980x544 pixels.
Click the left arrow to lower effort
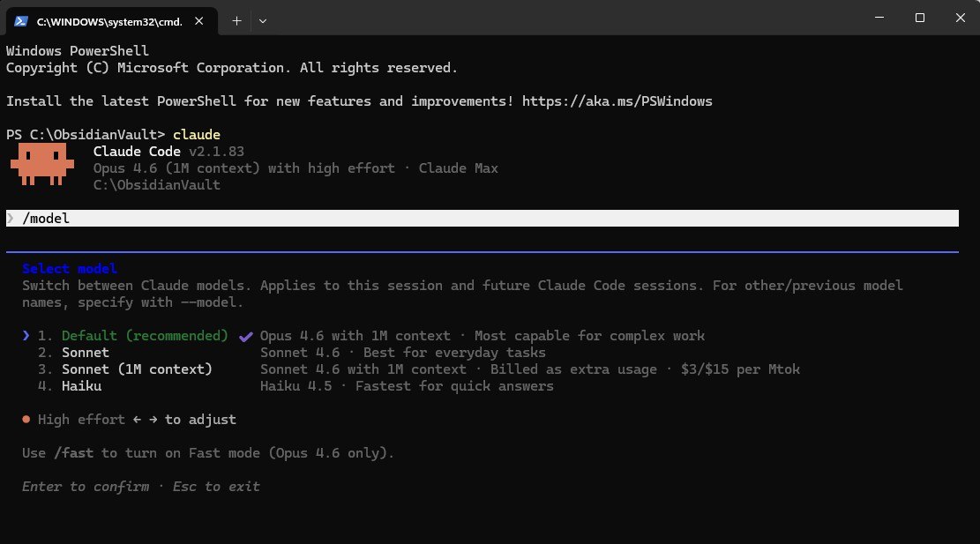coord(137,420)
